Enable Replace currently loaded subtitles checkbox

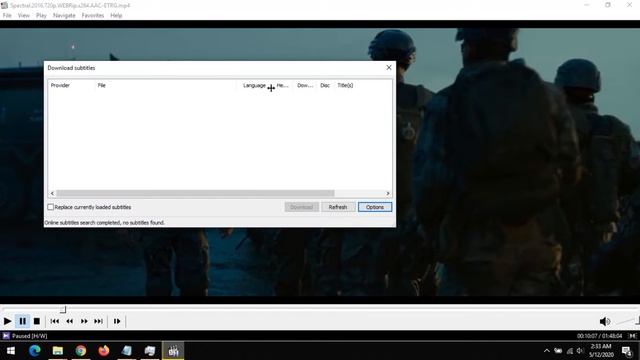pos(51,207)
